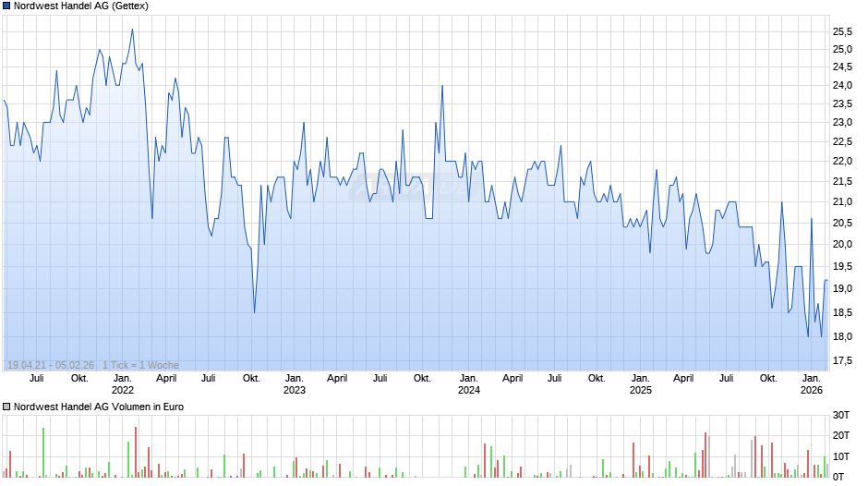868x486 pixels.
Task: Click the 30T volume axis label
Action: (841, 415)
